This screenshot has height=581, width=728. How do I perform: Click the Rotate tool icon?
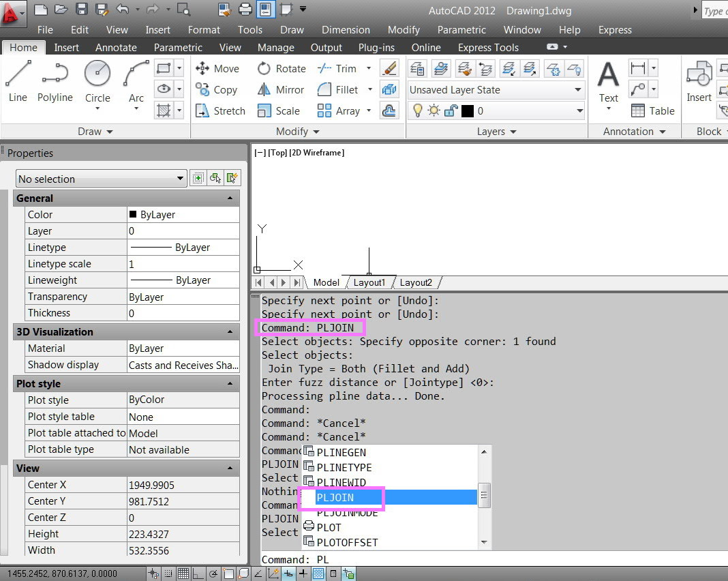click(x=264, y=68)
